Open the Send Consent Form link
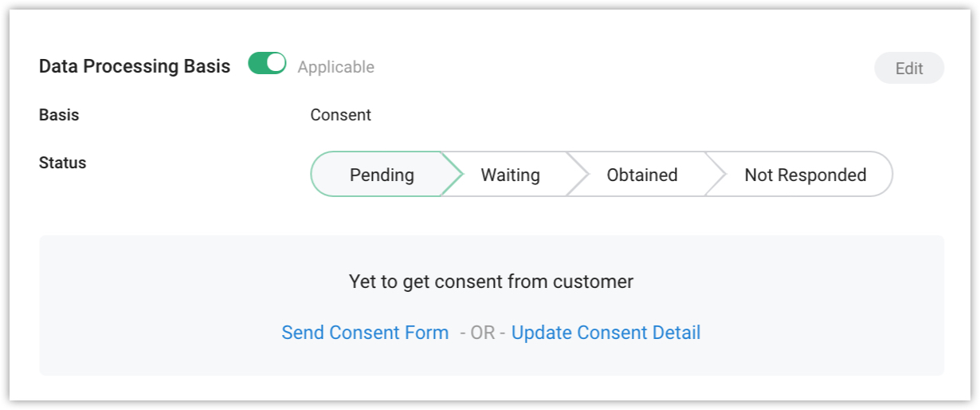The image size is (980, 410). (365, 333)
